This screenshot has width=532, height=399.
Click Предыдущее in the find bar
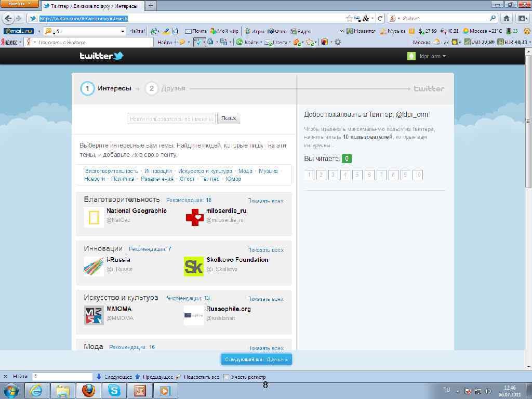click(x=154, y=377)
